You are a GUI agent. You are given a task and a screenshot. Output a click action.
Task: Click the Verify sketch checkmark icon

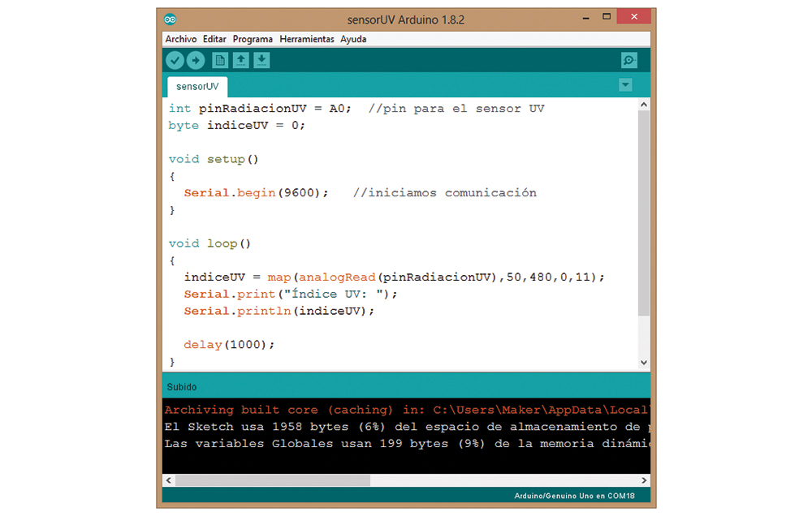click(175, 60)
